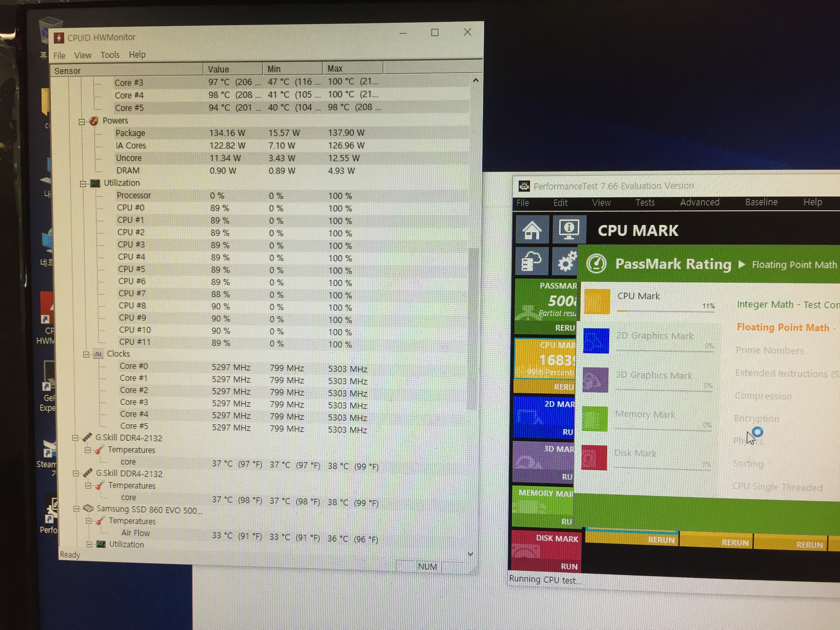Open the View menu in HWMonitor
The width and height of the screenshot is (840, 630).
83,55
